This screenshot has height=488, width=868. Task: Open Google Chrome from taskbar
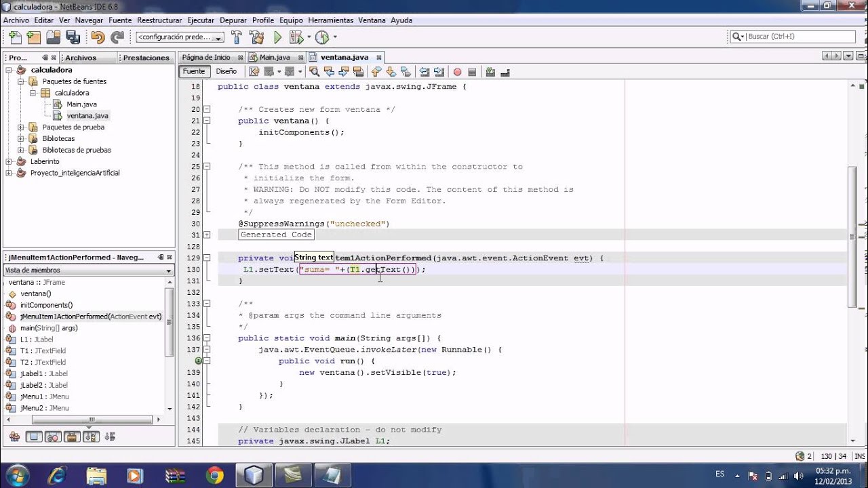(x=215, y=475)
